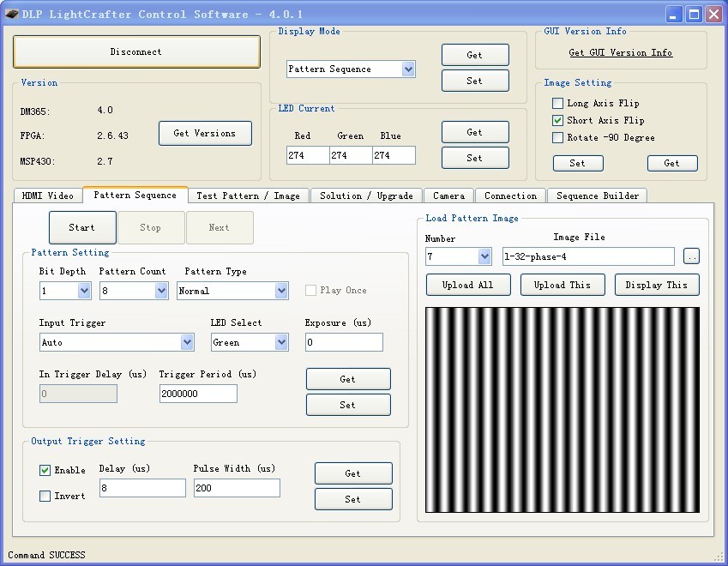
Task: Open the Test Pattern / Image tab
Action: point(249,196)
